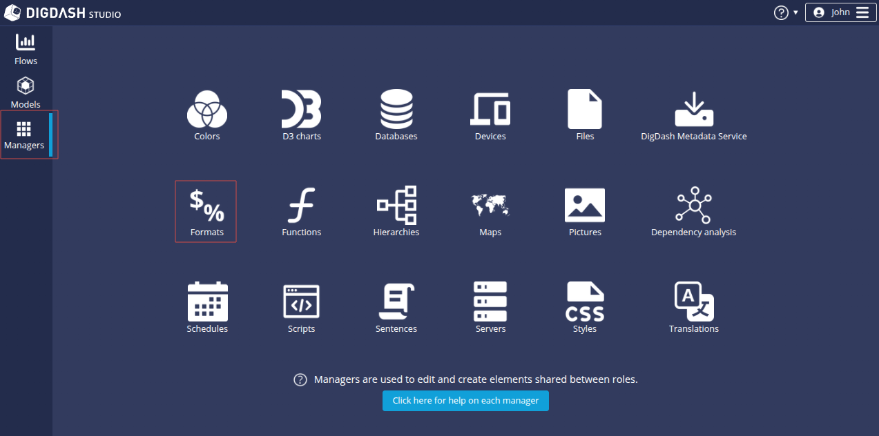Open the Schedules manager
Viewport: 879px width, 436px height.
pos(207,304)
